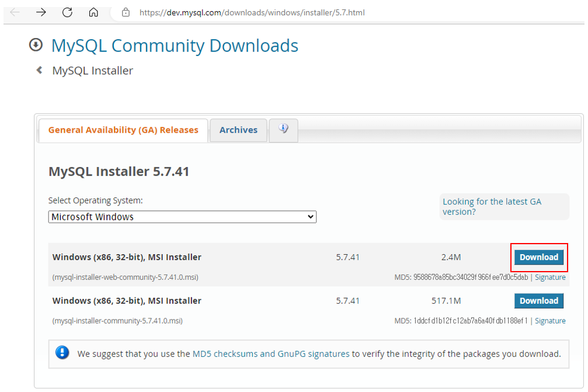Follow Looking for the latest GA version link
The height and width of the screenshot is (392, 588).
tap(492, 207)
